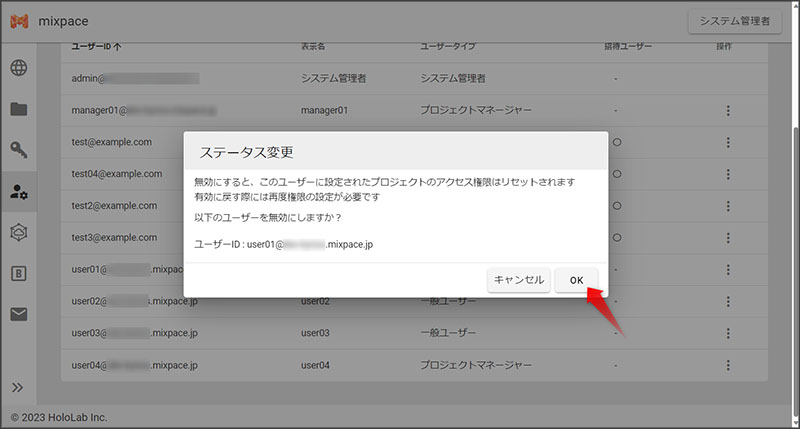
Task: Click the mixpace logo
Action: pos(19,21)
